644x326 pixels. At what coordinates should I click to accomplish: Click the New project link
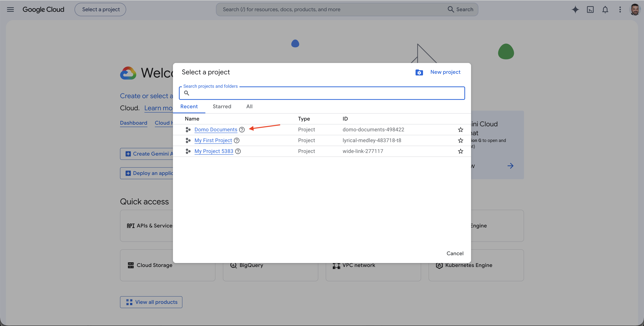(445, 72)
